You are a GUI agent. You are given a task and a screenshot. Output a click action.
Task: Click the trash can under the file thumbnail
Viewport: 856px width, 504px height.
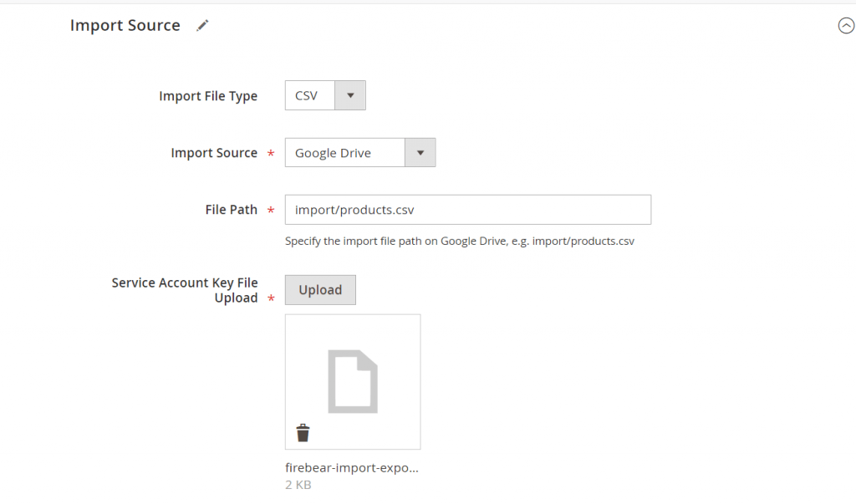303,432
